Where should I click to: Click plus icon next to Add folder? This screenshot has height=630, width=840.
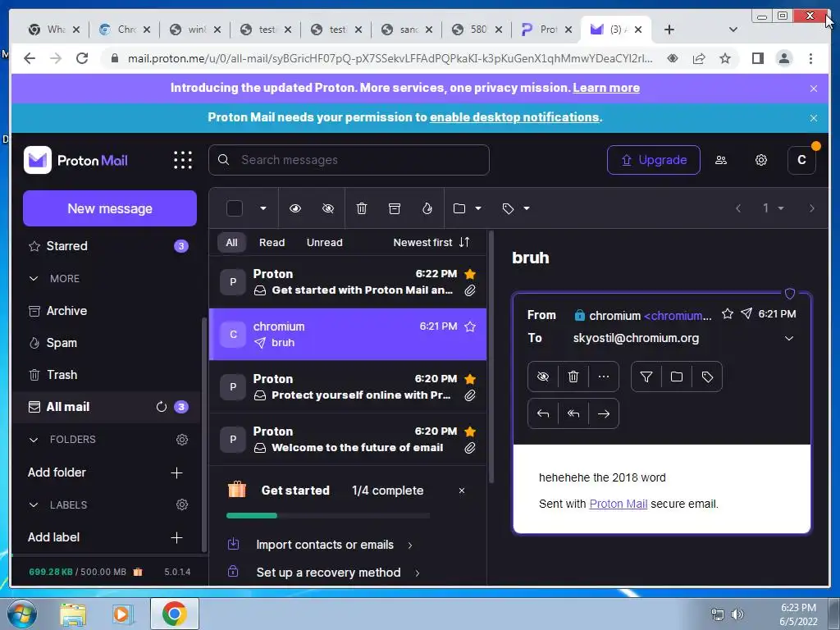(x=176, y=472)
